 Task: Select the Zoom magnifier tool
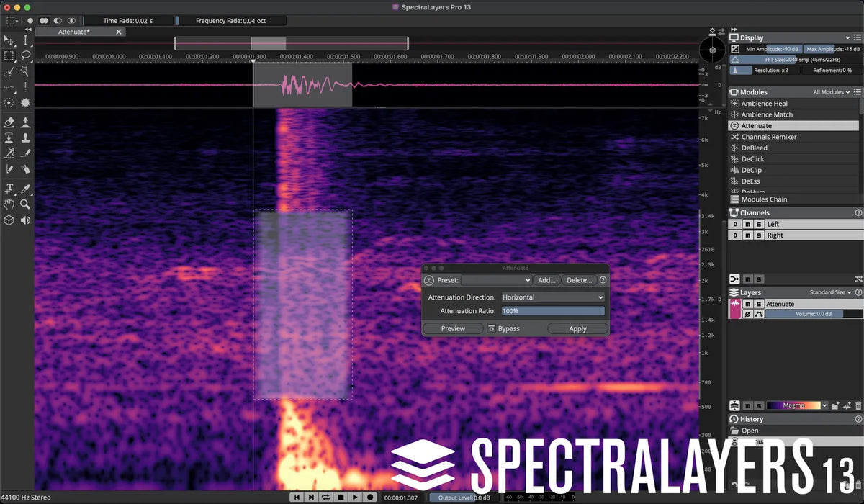[26, 204]
